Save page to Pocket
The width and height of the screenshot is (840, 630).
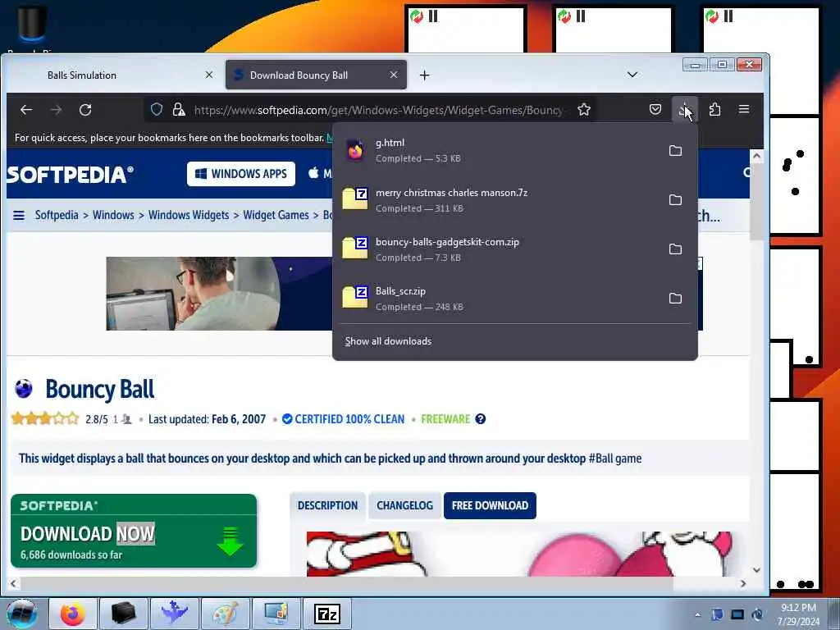[655, 110]
